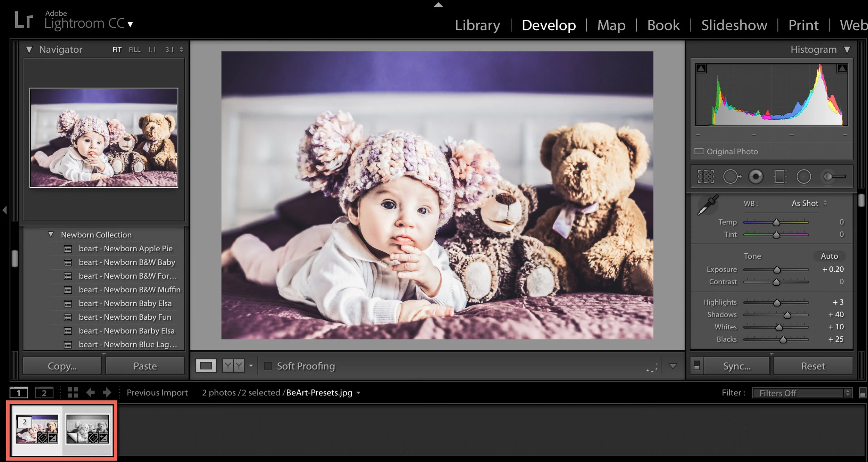Open the Filters Off dropdown
868x462 pixels.
802,393
